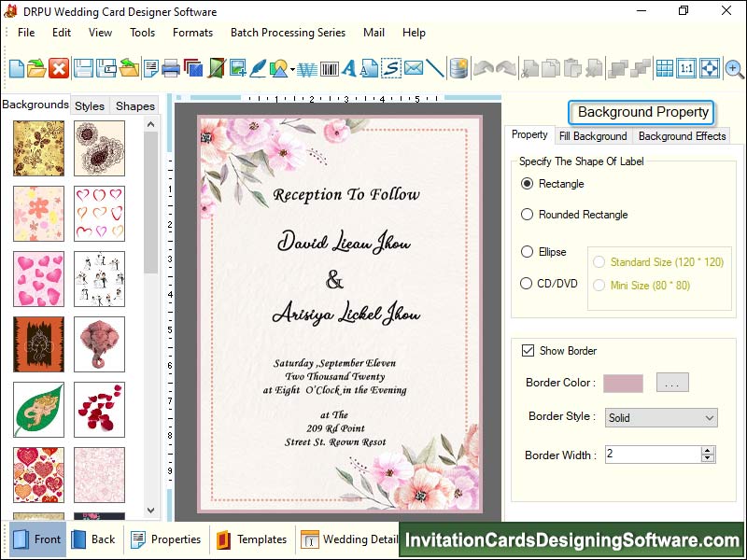Click the browse button beside Border Color

point(672,383)
